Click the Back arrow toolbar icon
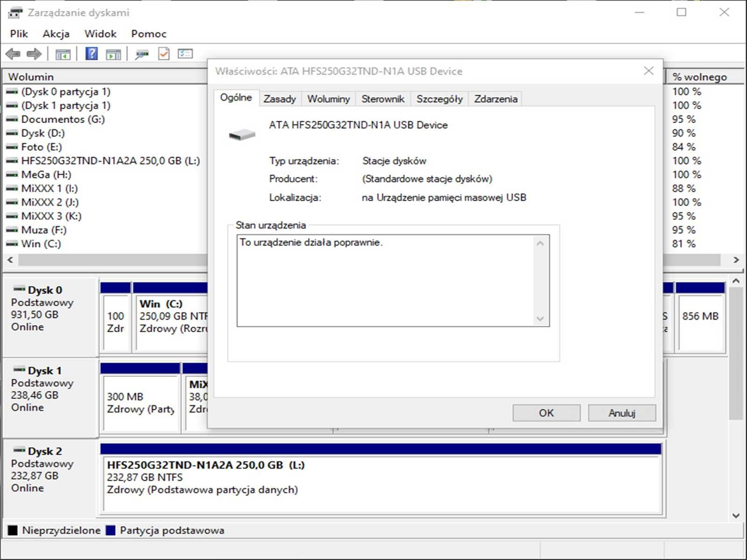This screenshot has width=747, height=560. 13,54
